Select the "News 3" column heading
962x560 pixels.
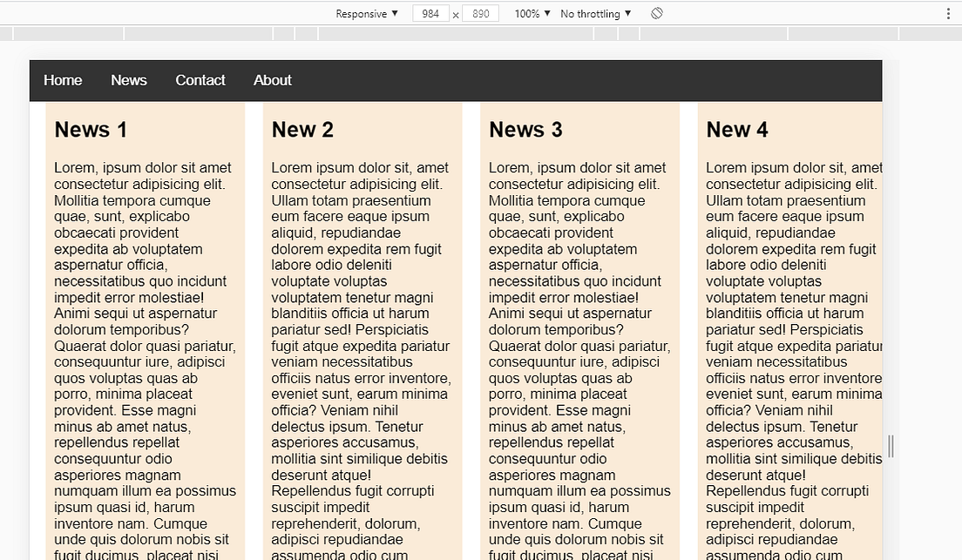point(525,129)
